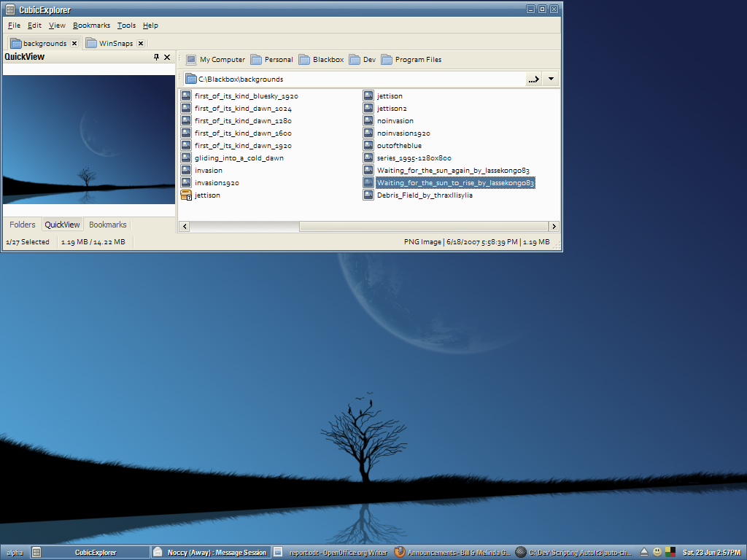Expand the address bar history dropdown

551,79
